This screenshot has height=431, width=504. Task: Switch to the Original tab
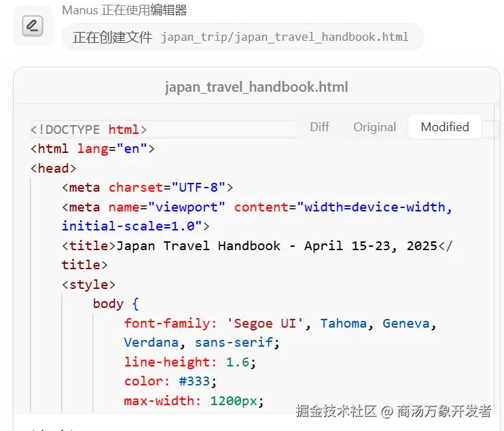374,127
